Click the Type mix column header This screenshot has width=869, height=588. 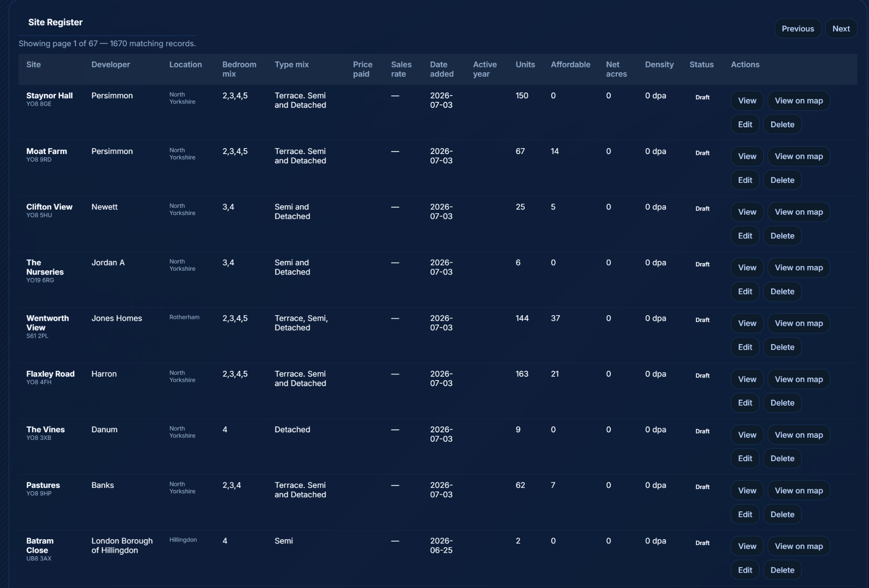point(292,64)
